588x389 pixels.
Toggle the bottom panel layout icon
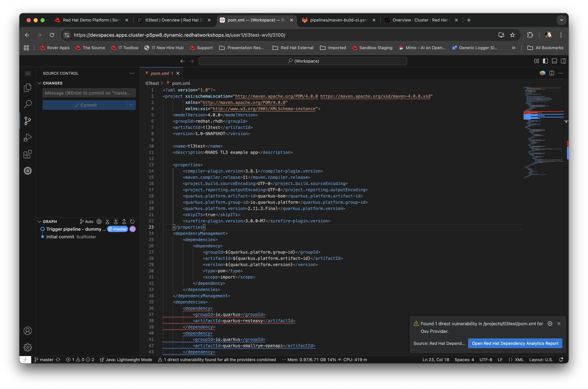pos(555,61)
